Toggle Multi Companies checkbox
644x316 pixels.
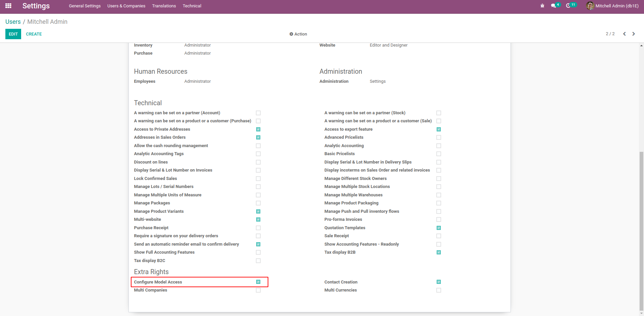coord(258,290)
